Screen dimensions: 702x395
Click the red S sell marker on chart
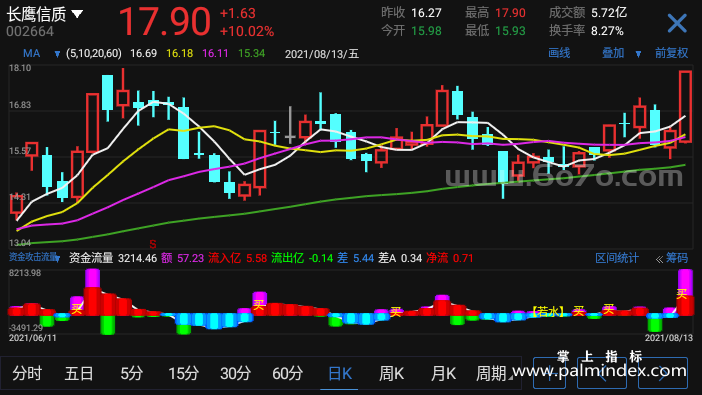tap(153, 244)
